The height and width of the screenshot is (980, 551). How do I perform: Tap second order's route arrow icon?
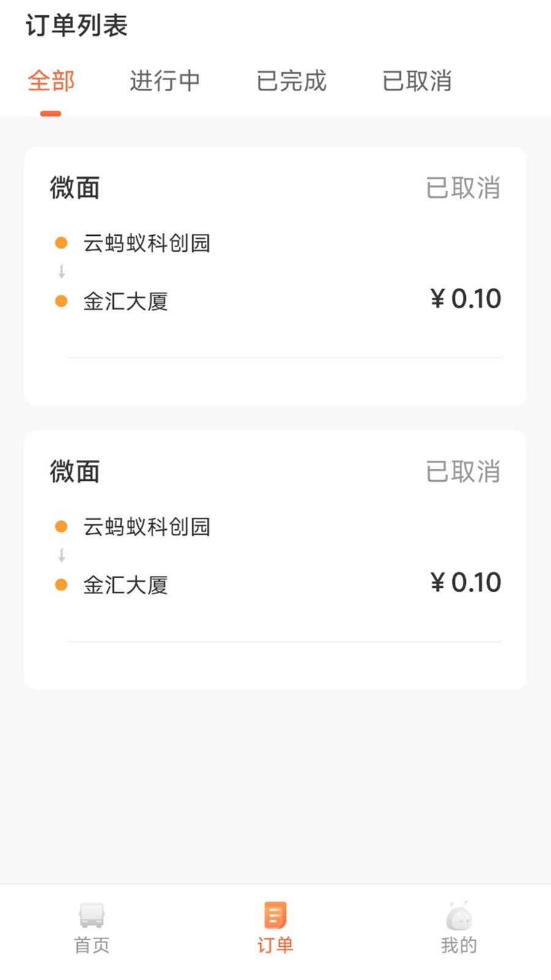coord(61,556)
